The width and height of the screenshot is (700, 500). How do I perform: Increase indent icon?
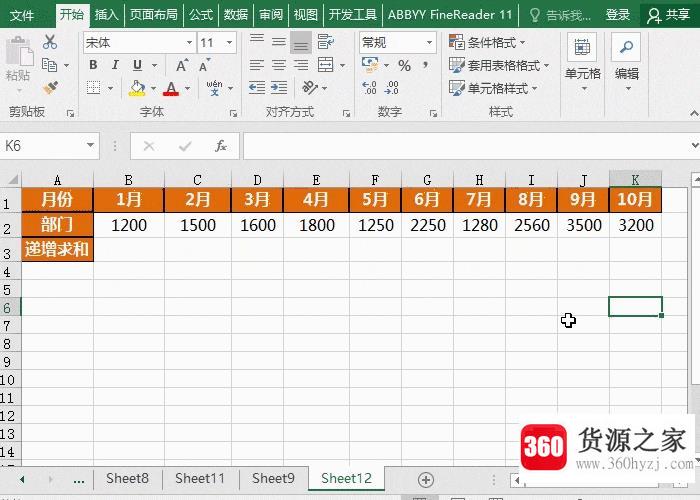coord(279,88)
